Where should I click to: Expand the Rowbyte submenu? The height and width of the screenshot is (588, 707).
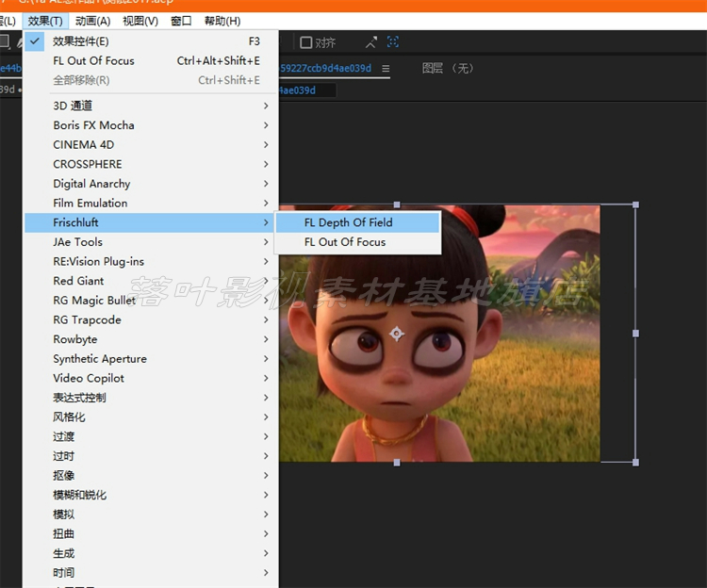coord(151,339)
